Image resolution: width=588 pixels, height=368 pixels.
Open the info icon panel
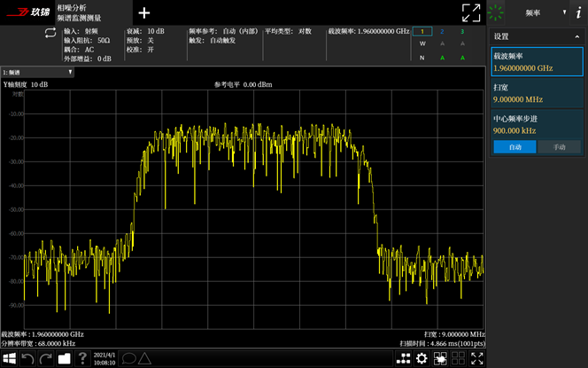pyautogui.click(x=578, y=12)
